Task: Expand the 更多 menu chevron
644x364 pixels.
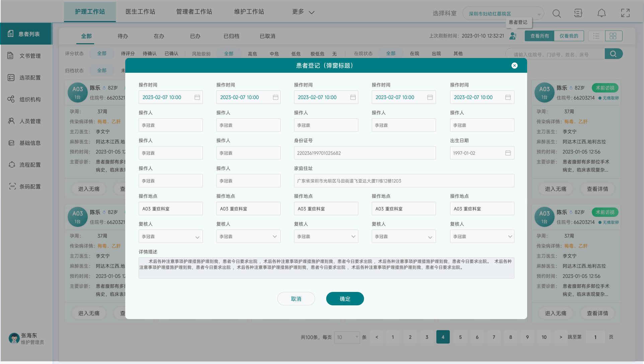Action: 311,12
